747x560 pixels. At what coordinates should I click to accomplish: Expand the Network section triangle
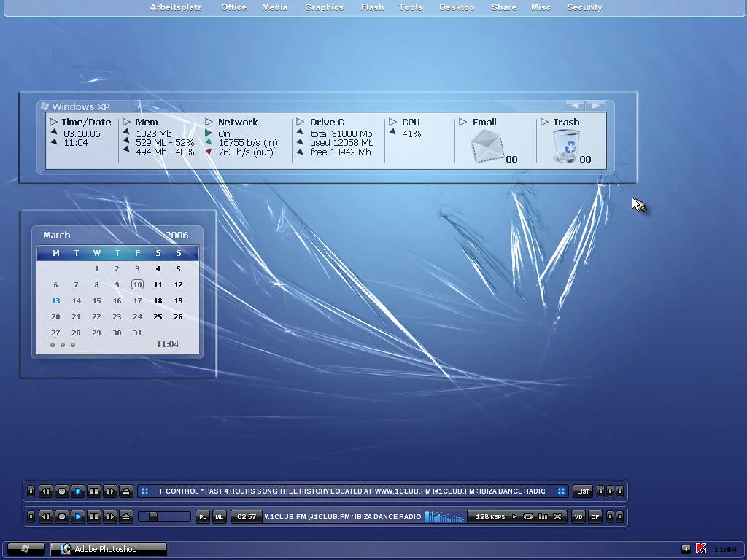pyautogui.click(x=209, y=122)
